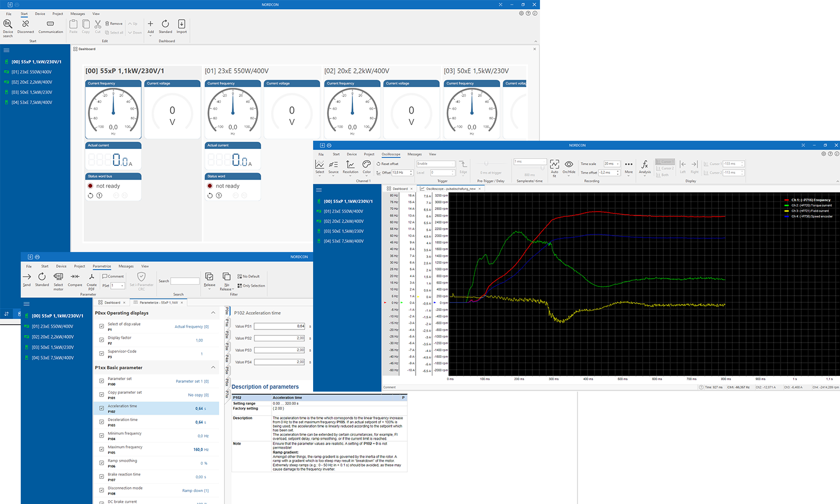Open Parametrize ribbon tab
Viewport: 840px width, 504px height.
102,266
